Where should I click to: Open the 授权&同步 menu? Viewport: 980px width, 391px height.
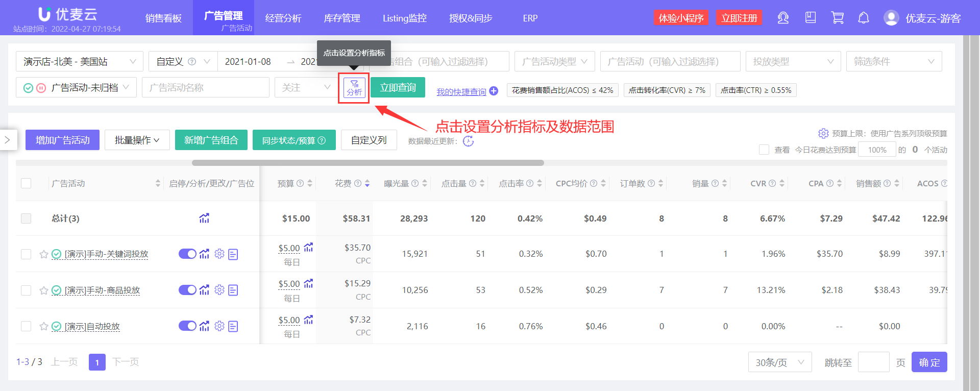point(471,18)
